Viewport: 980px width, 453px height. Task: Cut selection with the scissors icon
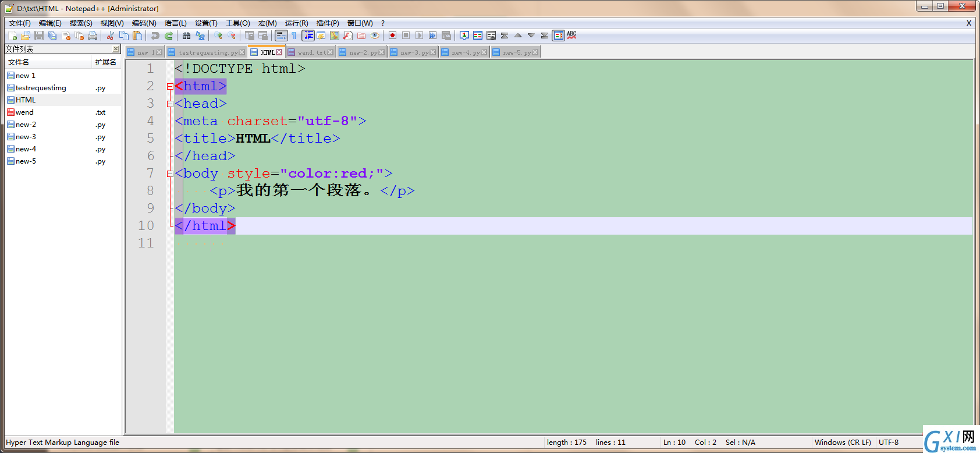(110, 36)
